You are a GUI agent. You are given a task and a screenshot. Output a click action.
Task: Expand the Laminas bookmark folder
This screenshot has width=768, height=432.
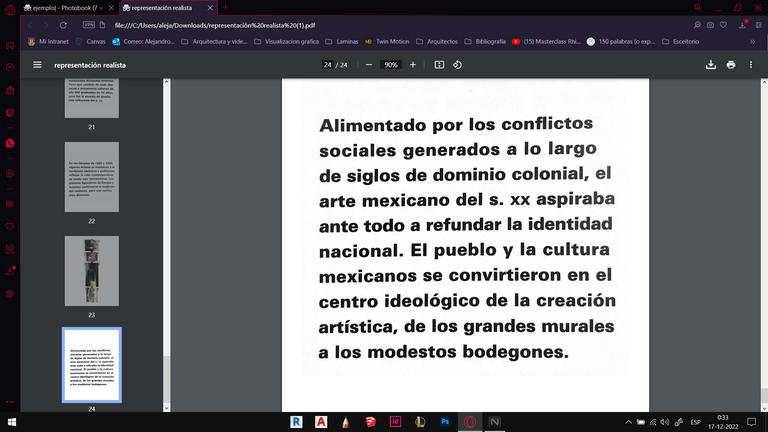pyautogui.click(x=342, y=42)
